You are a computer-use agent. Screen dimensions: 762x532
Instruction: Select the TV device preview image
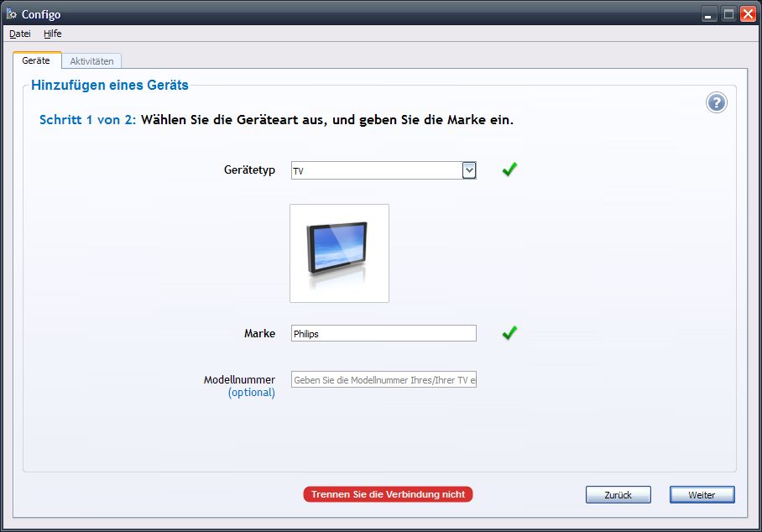click(x=339, y=253)
